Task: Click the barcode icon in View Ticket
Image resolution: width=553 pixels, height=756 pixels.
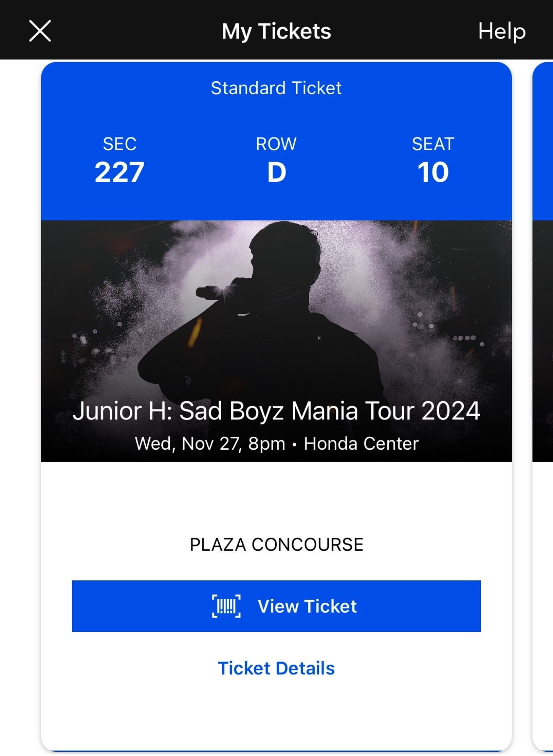Action: click(226, 606)
